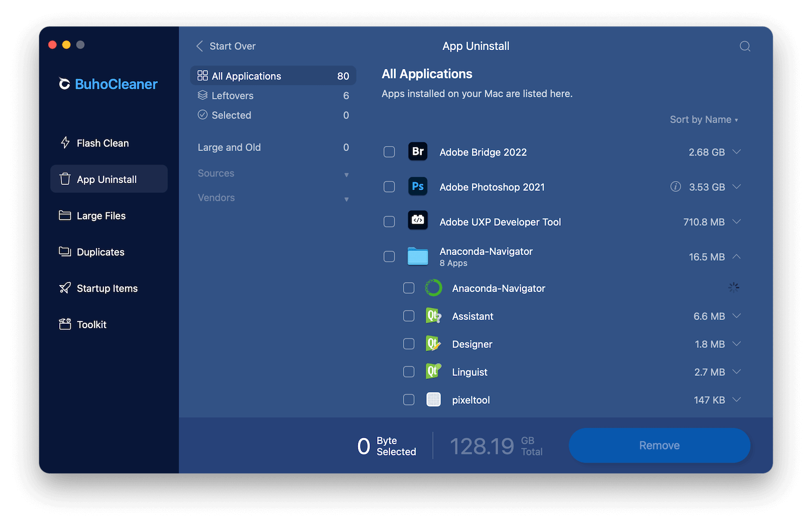Check the Anaconda-Navigator group checkbox
Image resolution: width=812 pixels, height=525 pixels.
point(389,257)
